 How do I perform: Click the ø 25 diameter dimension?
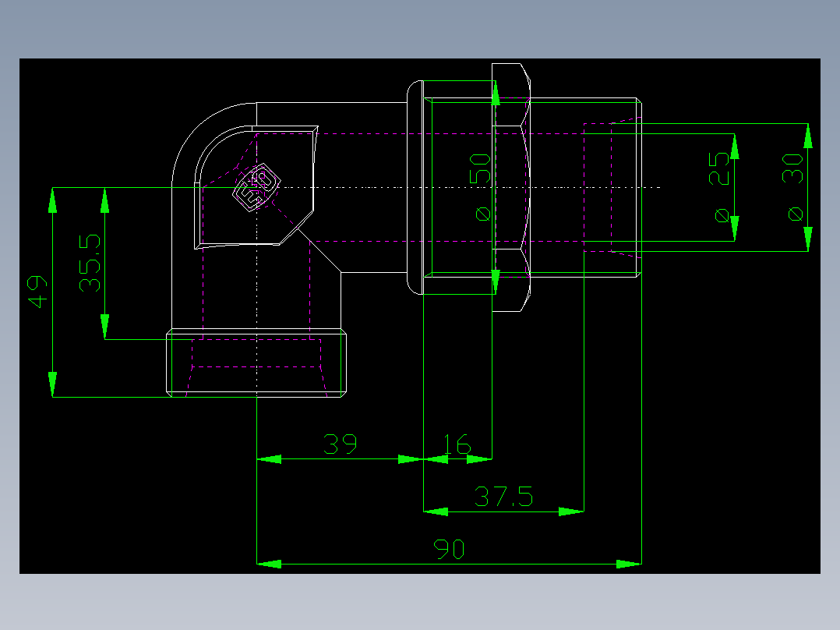tap(719, 187)
